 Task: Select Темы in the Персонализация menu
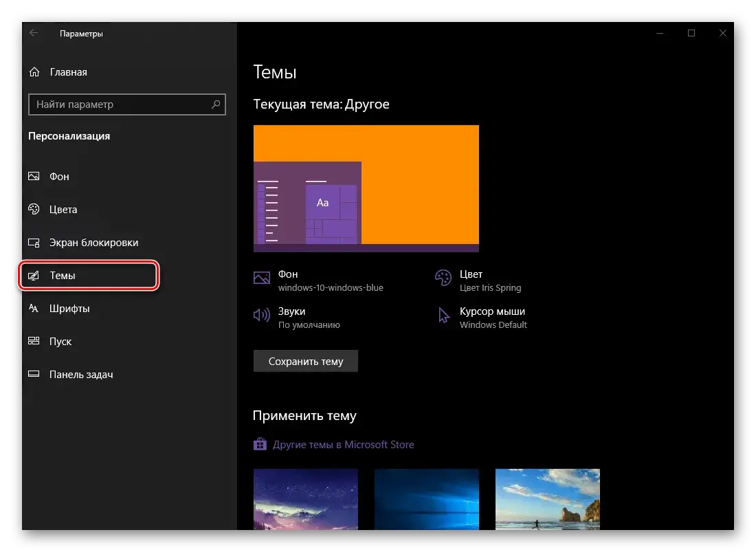pos(62,276)
